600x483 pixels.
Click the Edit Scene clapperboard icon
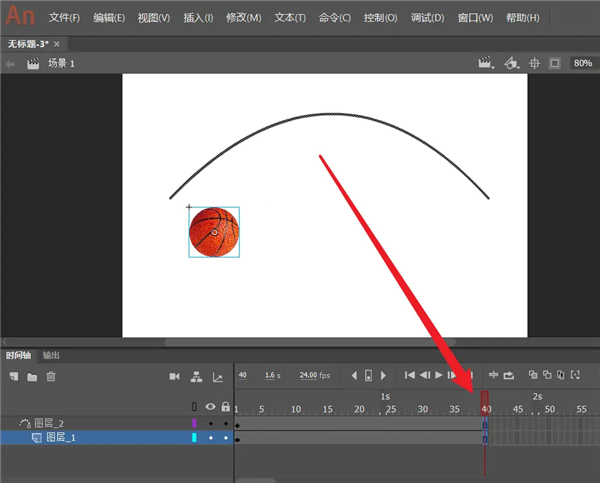coord(487,63)
